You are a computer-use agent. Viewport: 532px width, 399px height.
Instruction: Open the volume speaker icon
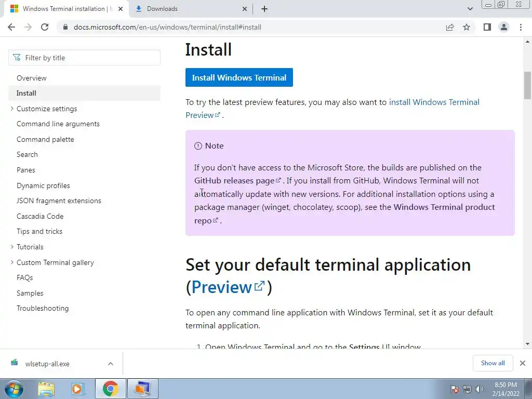[480, 389]
